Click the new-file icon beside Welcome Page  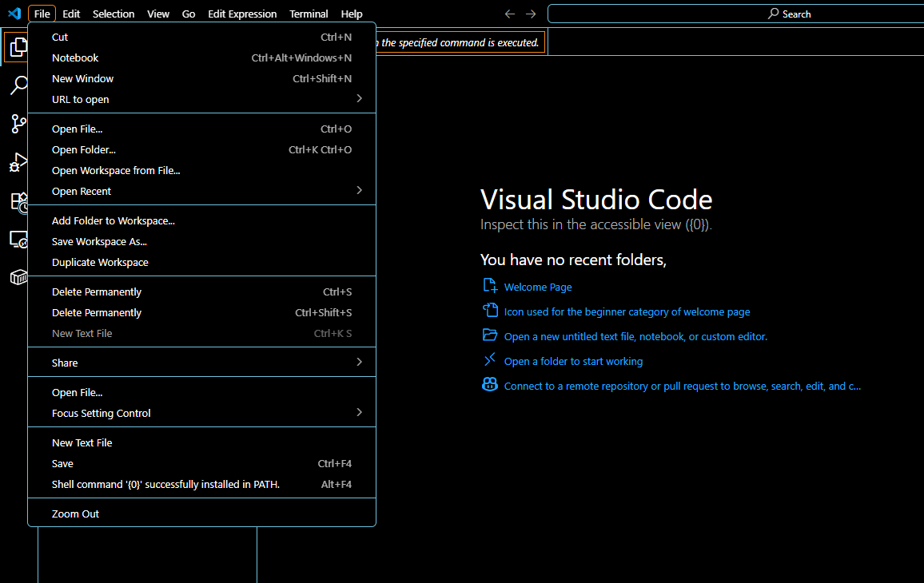pyautogui.click(x=490, y=286)
